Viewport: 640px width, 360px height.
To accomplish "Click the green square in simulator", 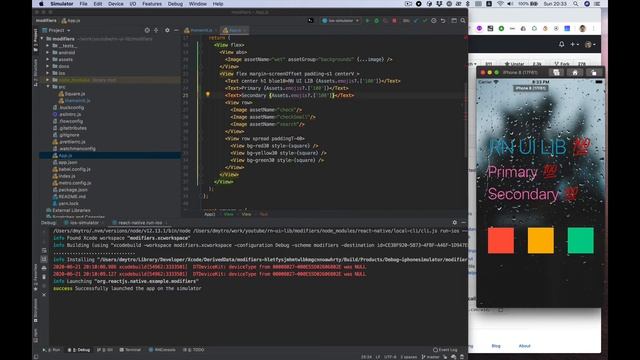I will click(x=580, y=240).
